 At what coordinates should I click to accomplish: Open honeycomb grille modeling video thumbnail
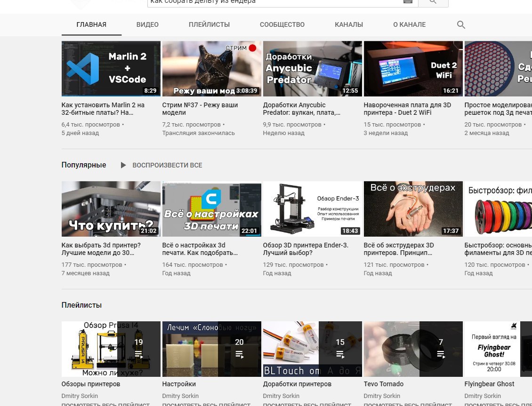click(498, 69)
